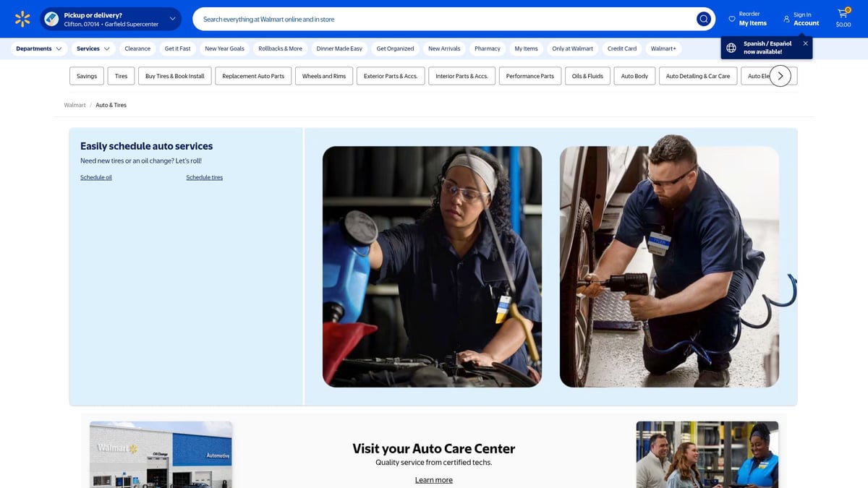
Task: Select the Tires category pill
Action: 121,75
